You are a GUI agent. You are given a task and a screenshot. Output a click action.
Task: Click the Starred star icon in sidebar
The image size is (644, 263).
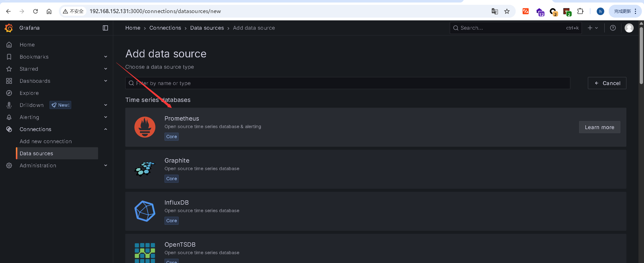point(9,69)
